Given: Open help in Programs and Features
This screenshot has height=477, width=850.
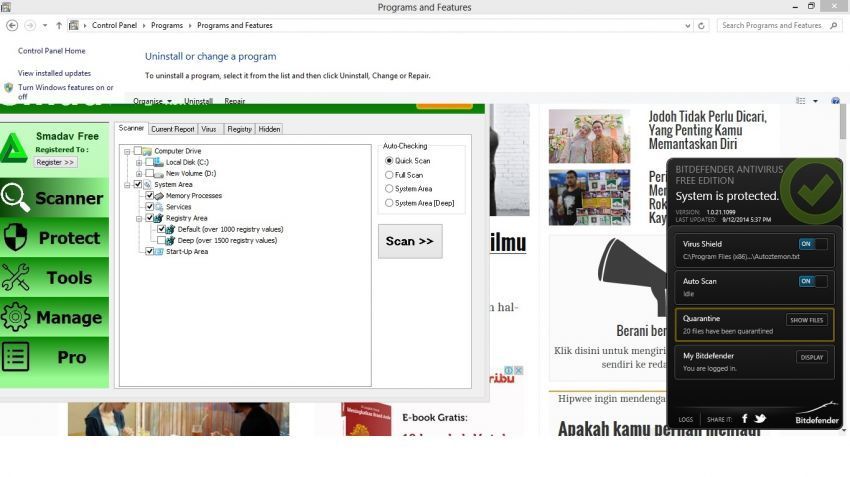Looking at the screenshot, I should click(835, 101).
